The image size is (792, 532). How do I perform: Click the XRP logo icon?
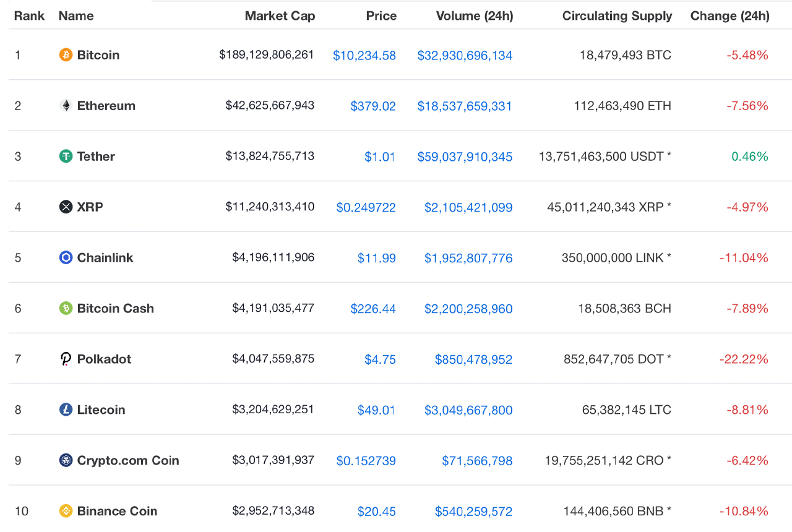(x=66, y=207)
